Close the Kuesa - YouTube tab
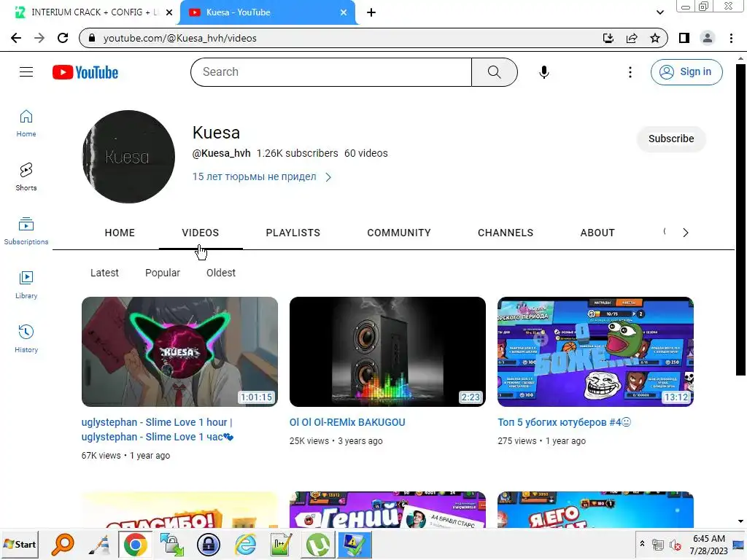The image size is (747, 560). pos(344,12)
